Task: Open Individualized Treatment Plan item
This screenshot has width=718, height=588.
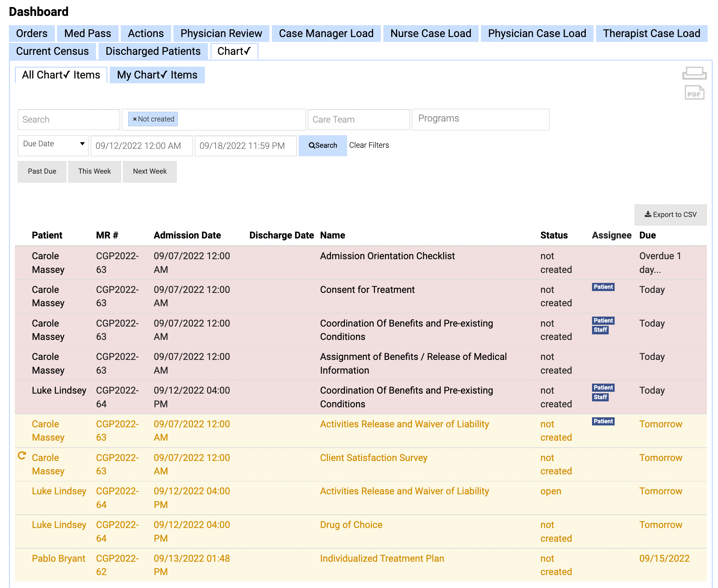Action: pyautogui.click(x=382, y=558)
